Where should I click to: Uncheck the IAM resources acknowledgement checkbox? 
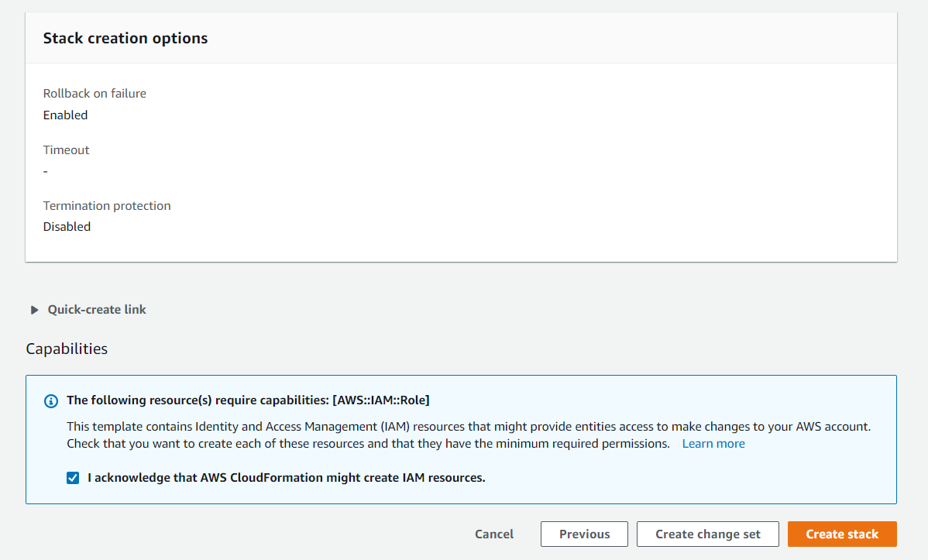pyautogui.click(x=73, y=478)
